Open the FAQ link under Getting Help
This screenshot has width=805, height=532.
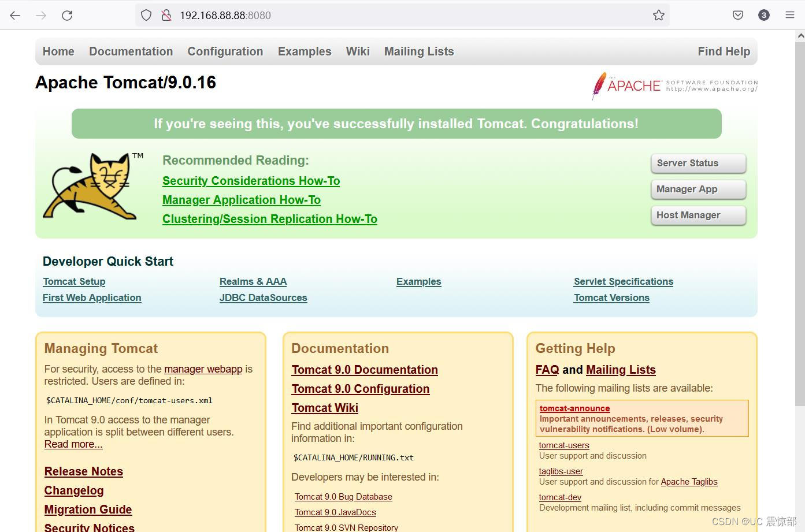(x=547, y=370)
